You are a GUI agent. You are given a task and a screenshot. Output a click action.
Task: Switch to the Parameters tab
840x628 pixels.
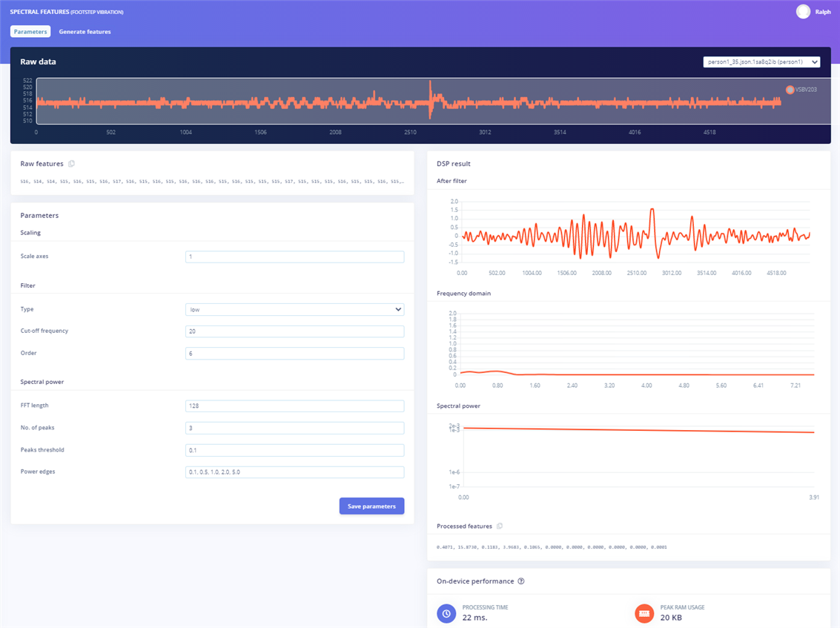pos(30,32)
